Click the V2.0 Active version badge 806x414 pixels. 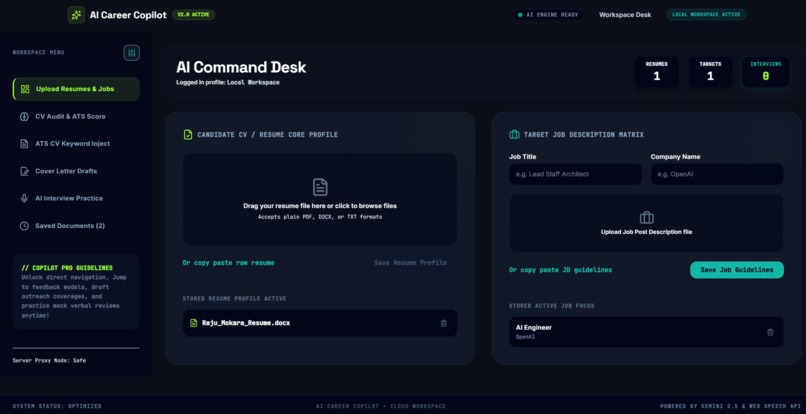[193, 15]
